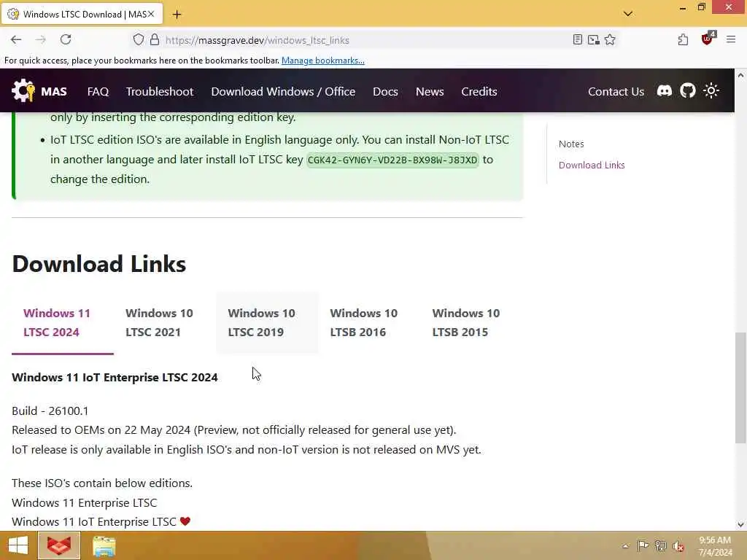
Task: Open the extensions puzzle icon
Action: click(x=683, y=40)
